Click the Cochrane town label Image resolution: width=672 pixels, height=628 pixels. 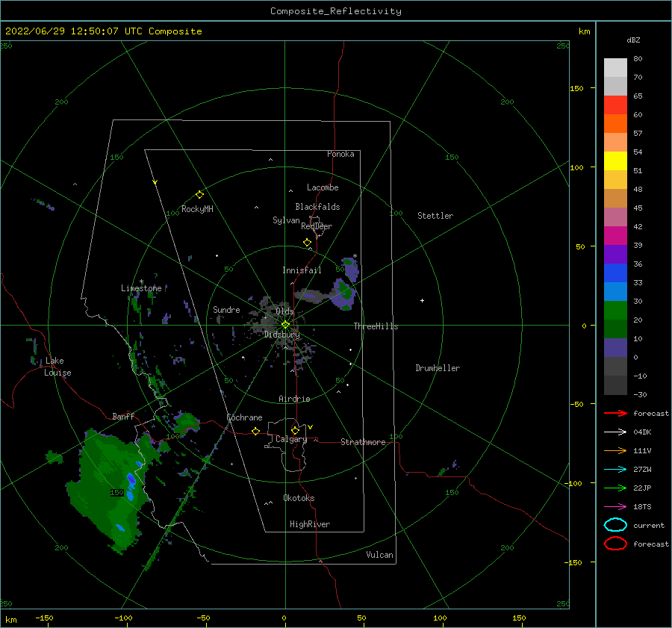point(244,417)
